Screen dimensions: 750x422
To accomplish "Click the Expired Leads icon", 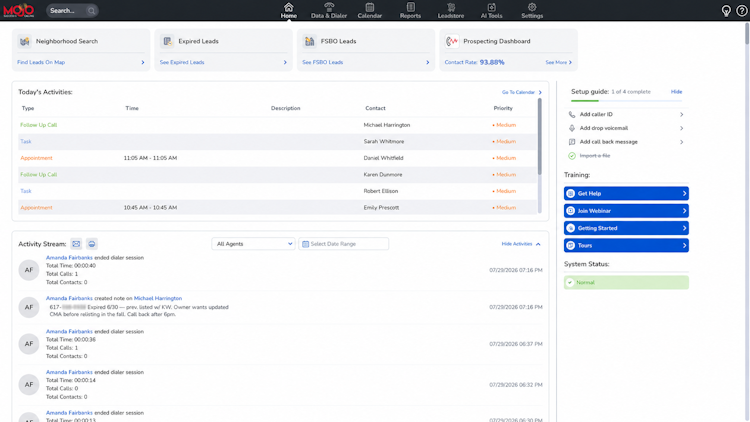I will click(x=167, y=42).
